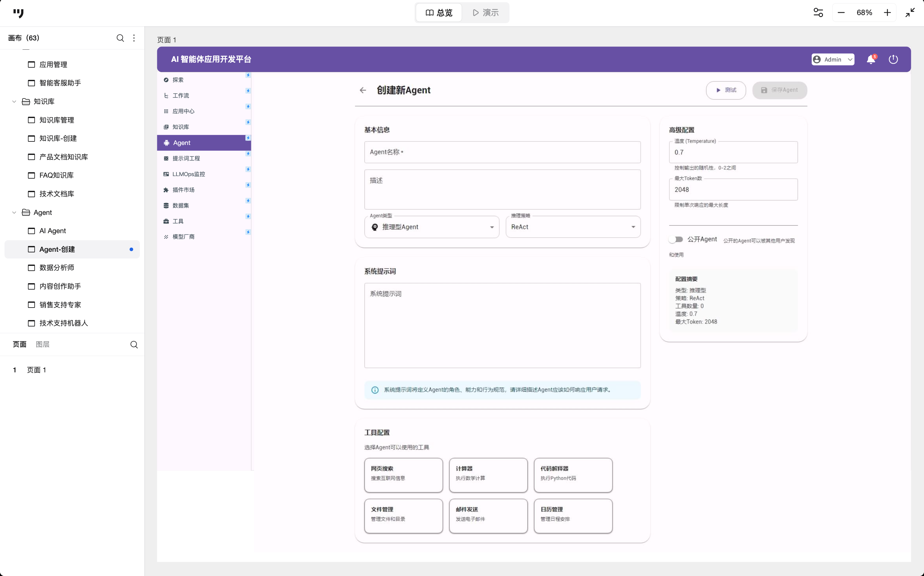Search pages with the lower magnifier icon
Viewport: 924px width, 576px height.
click(x=134, y=344)
